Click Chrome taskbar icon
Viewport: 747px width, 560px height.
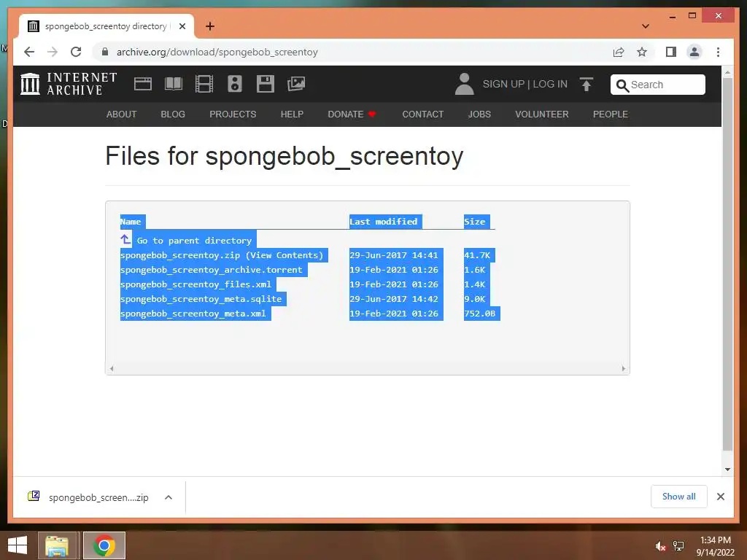coord(104,545)
